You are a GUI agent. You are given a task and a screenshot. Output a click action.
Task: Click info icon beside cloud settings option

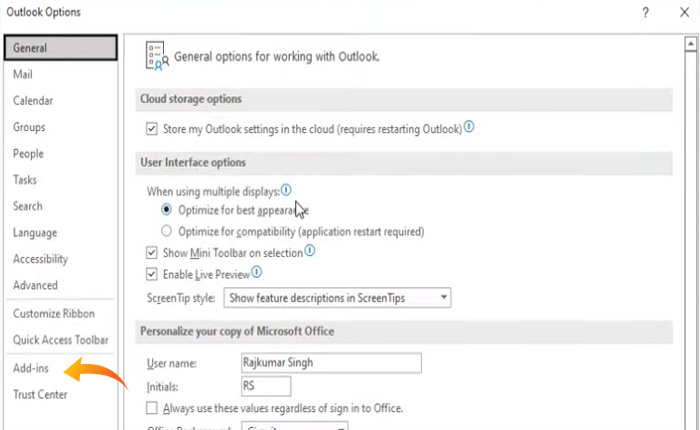(469, 128)
